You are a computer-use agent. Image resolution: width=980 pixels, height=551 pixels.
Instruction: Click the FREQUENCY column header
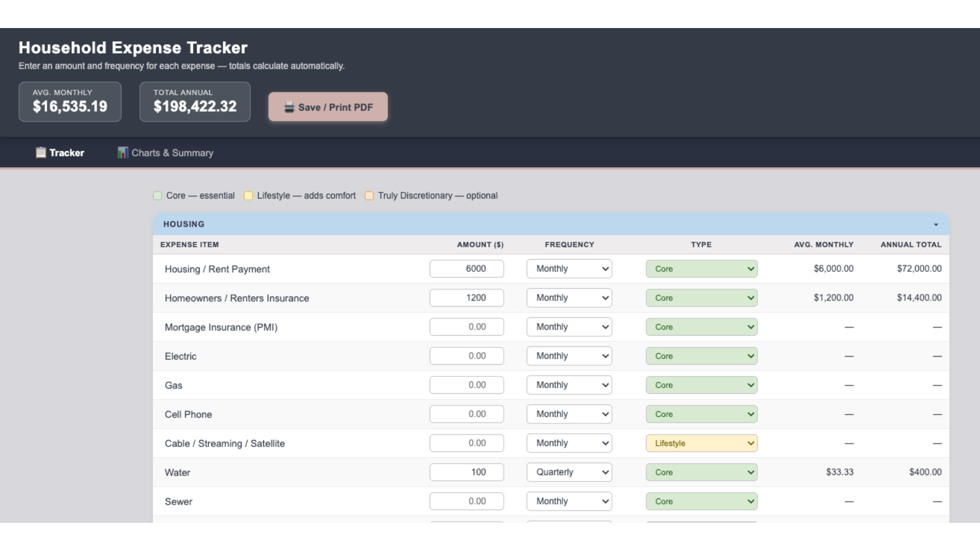[570, 245]
